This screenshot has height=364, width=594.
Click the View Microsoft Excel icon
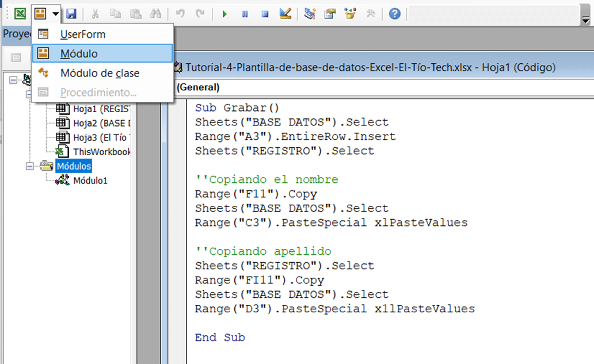(20, 14)
